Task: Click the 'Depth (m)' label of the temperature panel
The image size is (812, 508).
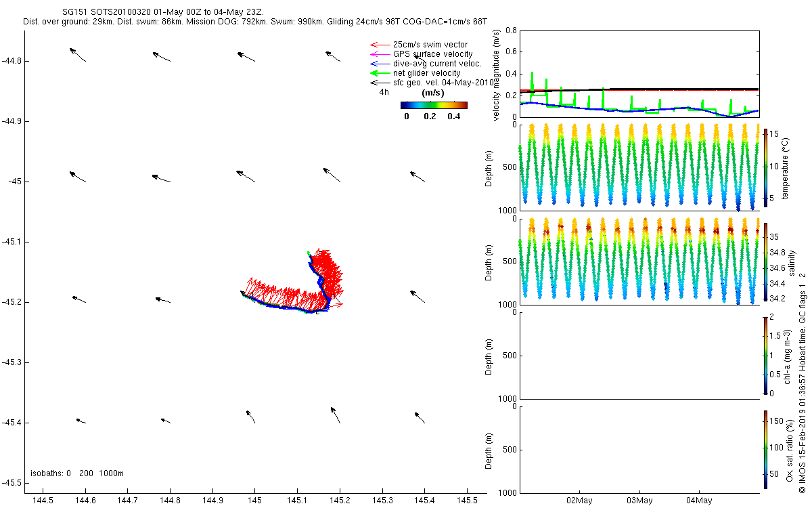Action: (489, 168)
